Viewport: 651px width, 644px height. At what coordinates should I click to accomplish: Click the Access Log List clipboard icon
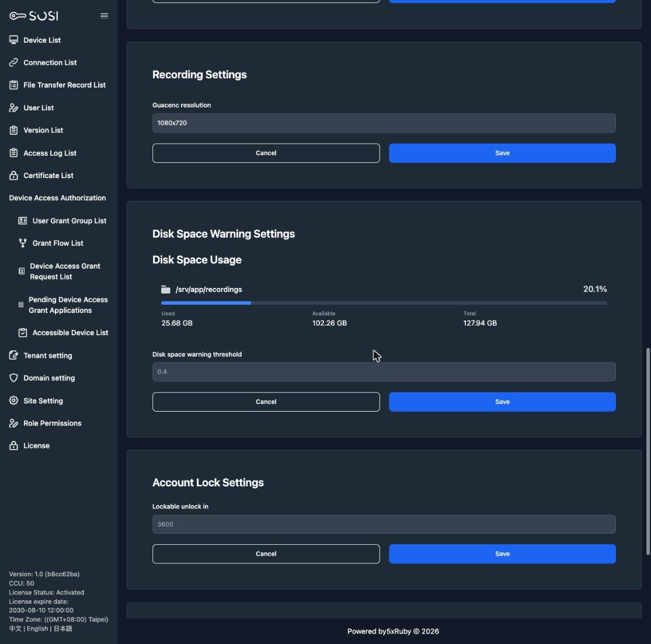[13, 153]
